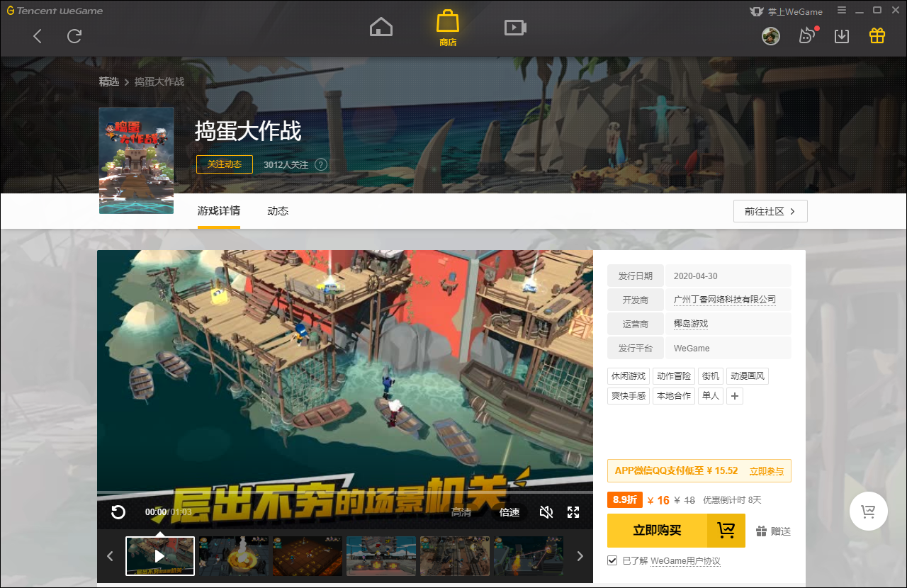Select the second media thumbnail
The height and width of the screenshot is (588, 907).
pyautogui.click(x=234, y=556)
